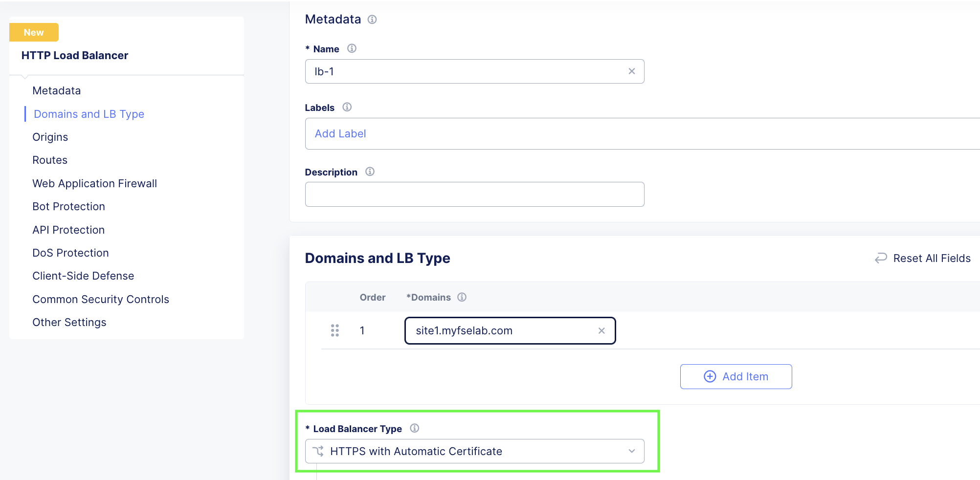Clear the site1.myfselab.com domain with X
Image resolution: width=980 pixels, height=480 pixels.
(601, 331)
